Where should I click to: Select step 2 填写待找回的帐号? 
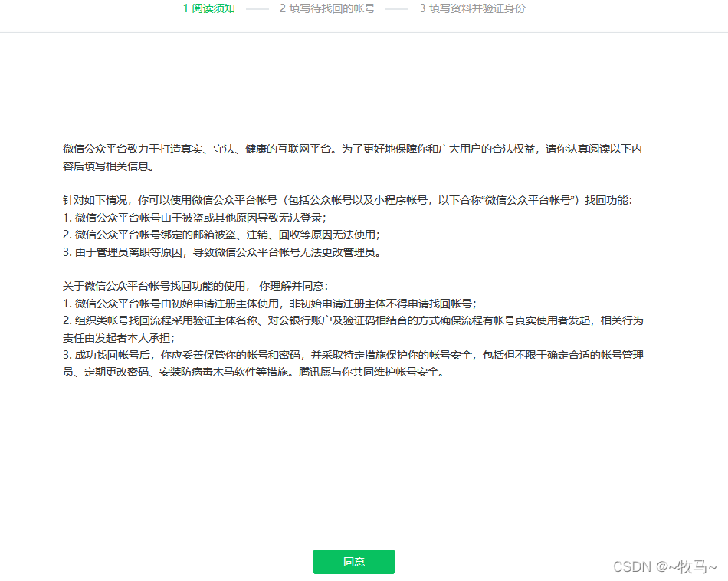(327, 8)
